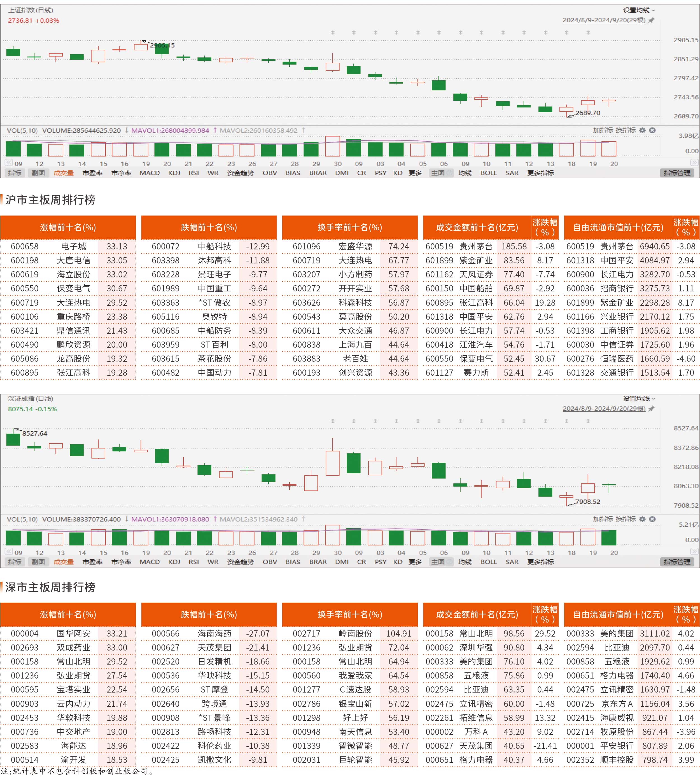
Task: Toggle 副图 button in Shenzhen chart toolbar
Action: [38, 562]
